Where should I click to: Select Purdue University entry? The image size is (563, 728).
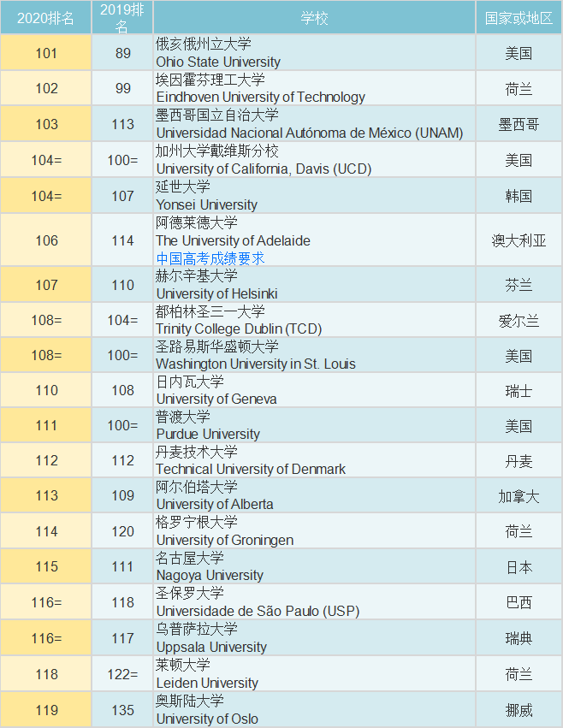(208, 434)
